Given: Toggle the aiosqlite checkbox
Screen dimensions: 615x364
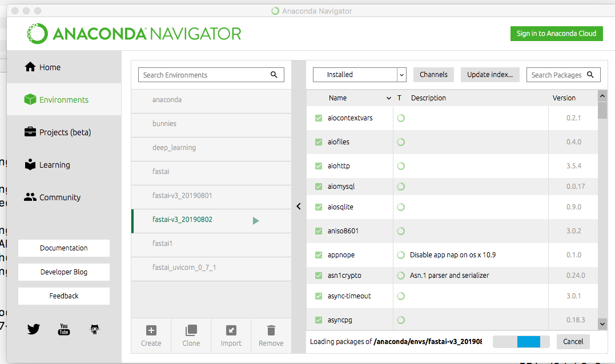Looking at the screenshot, I should point(319,207).
